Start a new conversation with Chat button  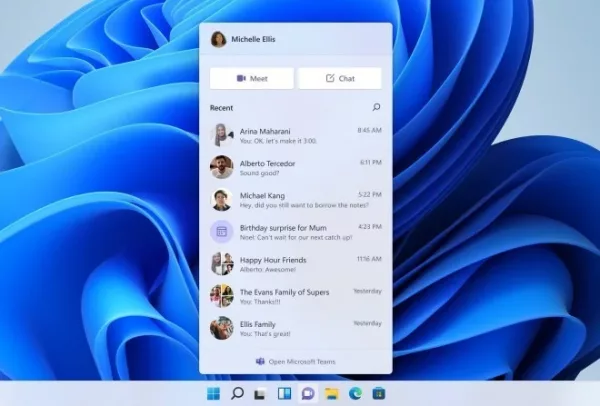(x=340, y=78)
